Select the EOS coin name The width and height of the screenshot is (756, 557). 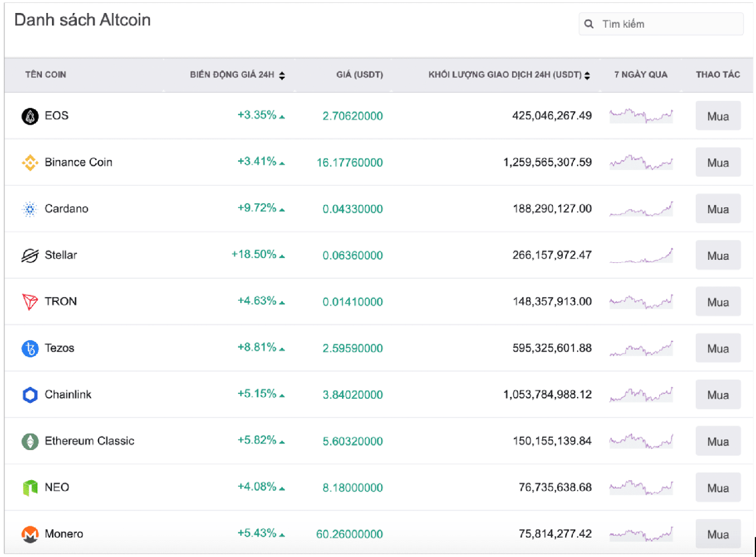(57, 116)
